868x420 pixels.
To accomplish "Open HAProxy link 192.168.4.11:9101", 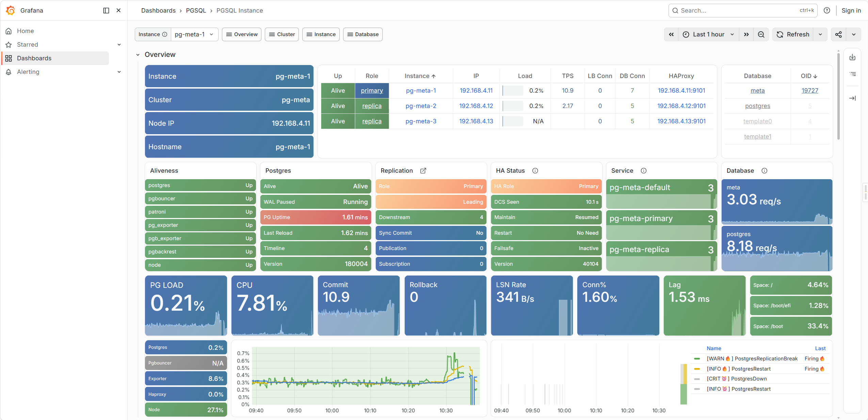I will tap(681, 91).
